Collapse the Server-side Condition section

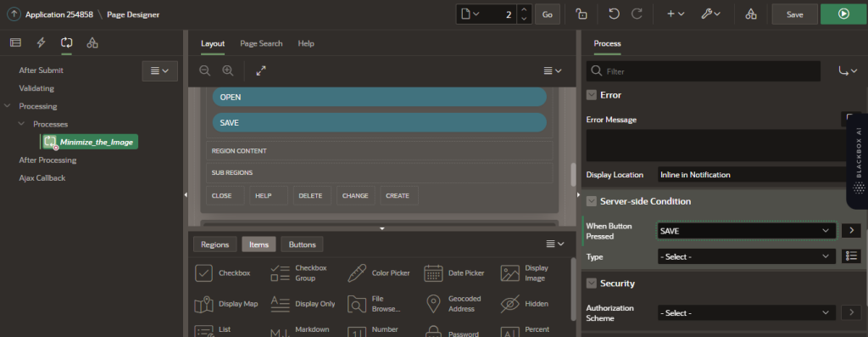[x=591, y=201]
